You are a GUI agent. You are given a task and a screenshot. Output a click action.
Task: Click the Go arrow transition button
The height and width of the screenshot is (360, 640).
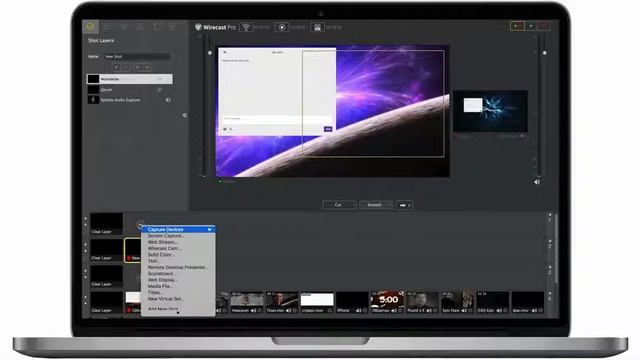[404, 205]
